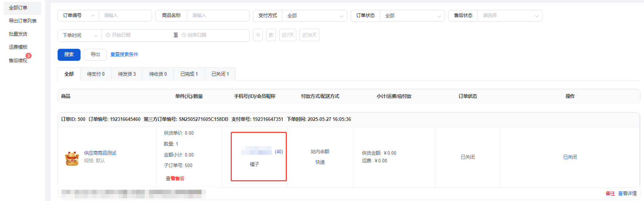This screenshot has width=644, height=201.
Task: Open the 订单状态 dropdown
Action: (412, 16)
